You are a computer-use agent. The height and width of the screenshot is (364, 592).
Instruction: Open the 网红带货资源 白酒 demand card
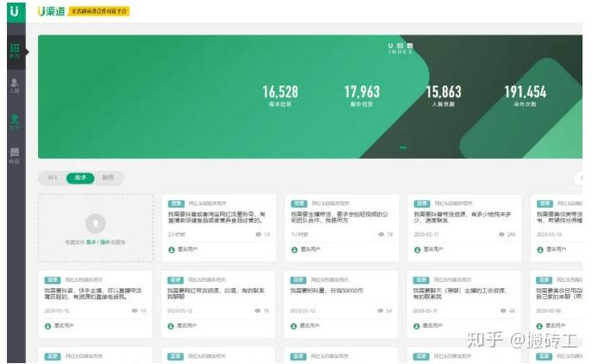click(217, 304)
